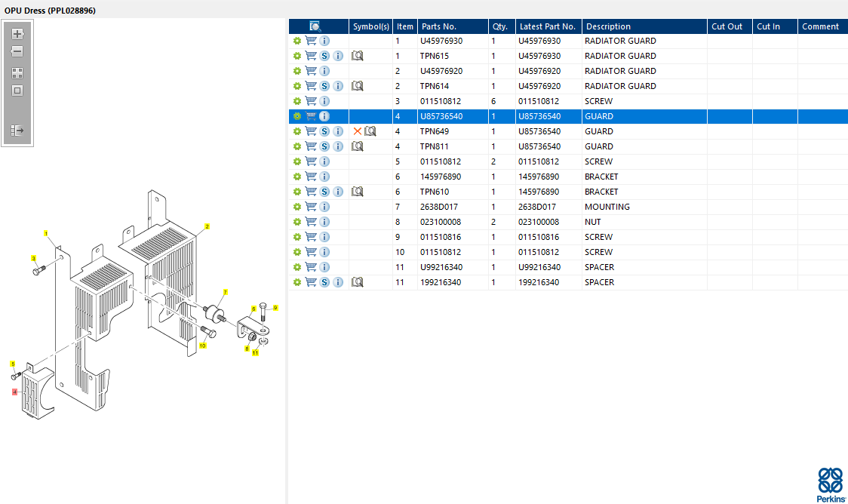Image resolution: width=848 pixels, height=504 pixels.
Task: Click the S icon for TPN811
Action: 324,146
